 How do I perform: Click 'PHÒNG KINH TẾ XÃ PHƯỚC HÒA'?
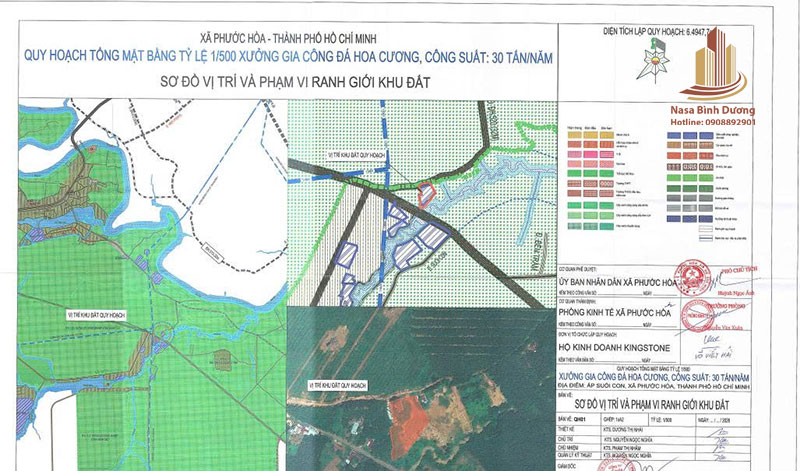click(x=614, y=312)
